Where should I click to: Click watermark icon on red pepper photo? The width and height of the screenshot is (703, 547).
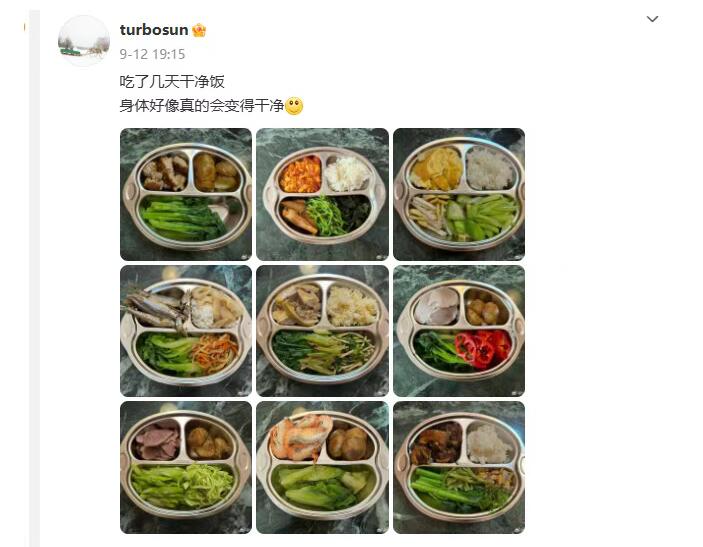(518, 393)
